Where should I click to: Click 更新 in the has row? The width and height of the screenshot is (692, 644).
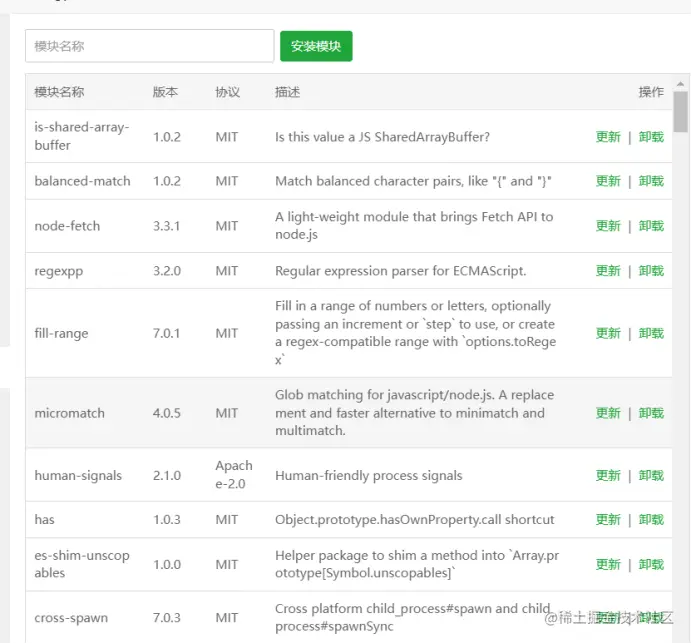click(608, 520)
